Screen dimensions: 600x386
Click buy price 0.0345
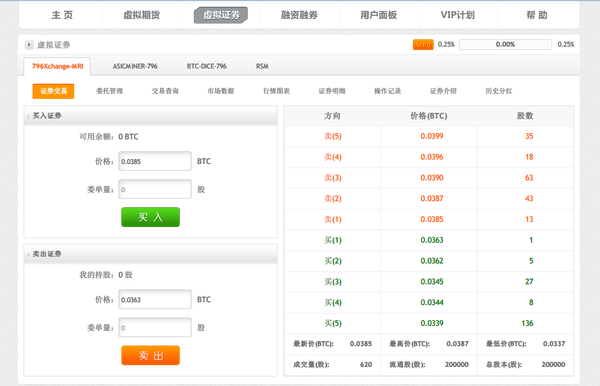click(x=432, y=282)
